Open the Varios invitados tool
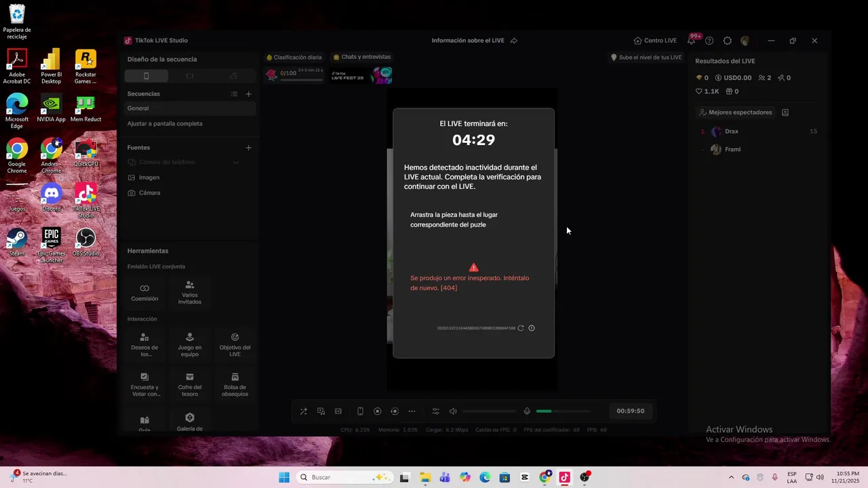Image resolution: width=868 pixels, height=488 pixels. point(190,292)
